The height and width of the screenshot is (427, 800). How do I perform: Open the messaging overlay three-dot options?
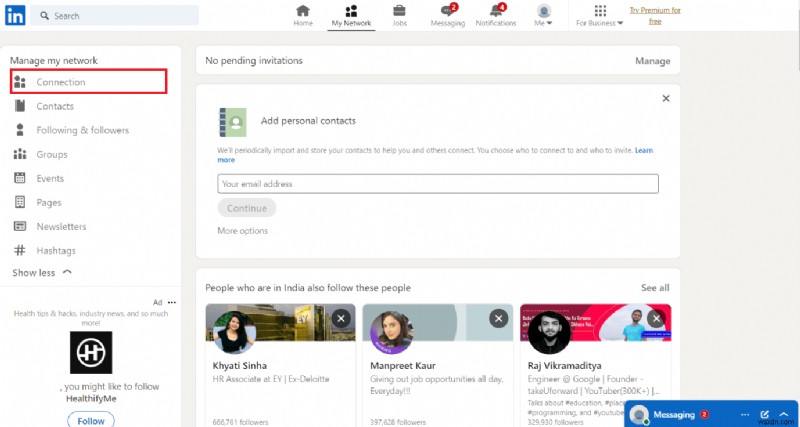click(745, 415)
